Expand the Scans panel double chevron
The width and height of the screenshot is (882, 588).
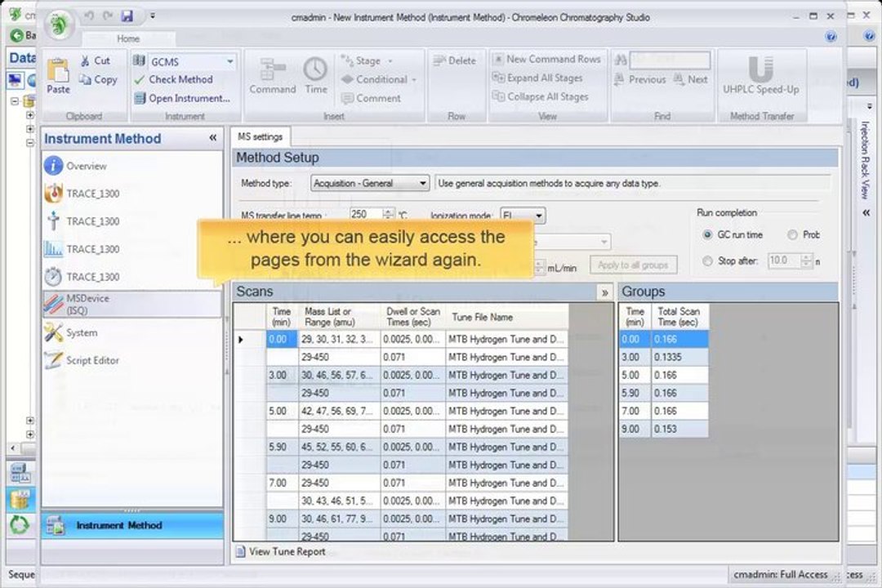pos(604,292)
